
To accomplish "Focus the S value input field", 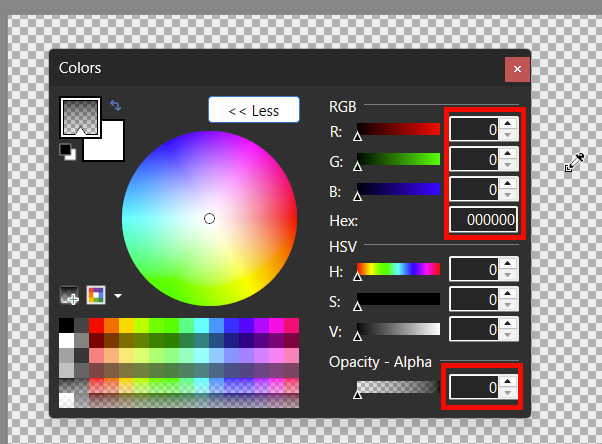I will click(475, 299).
